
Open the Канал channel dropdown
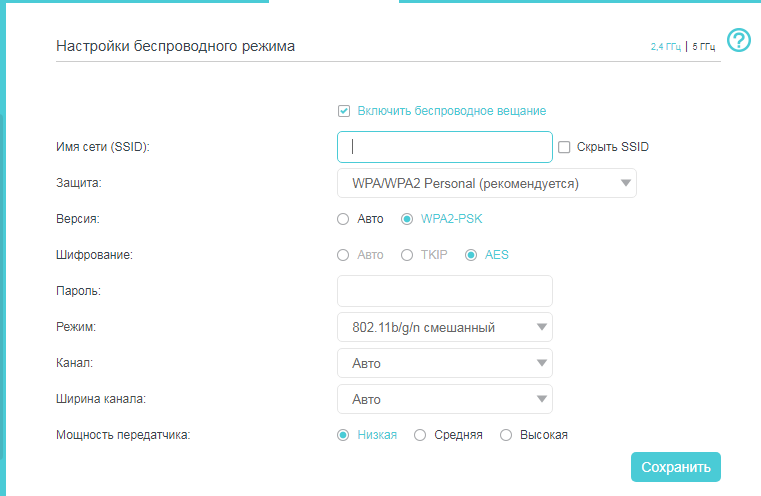pos(445,363)
